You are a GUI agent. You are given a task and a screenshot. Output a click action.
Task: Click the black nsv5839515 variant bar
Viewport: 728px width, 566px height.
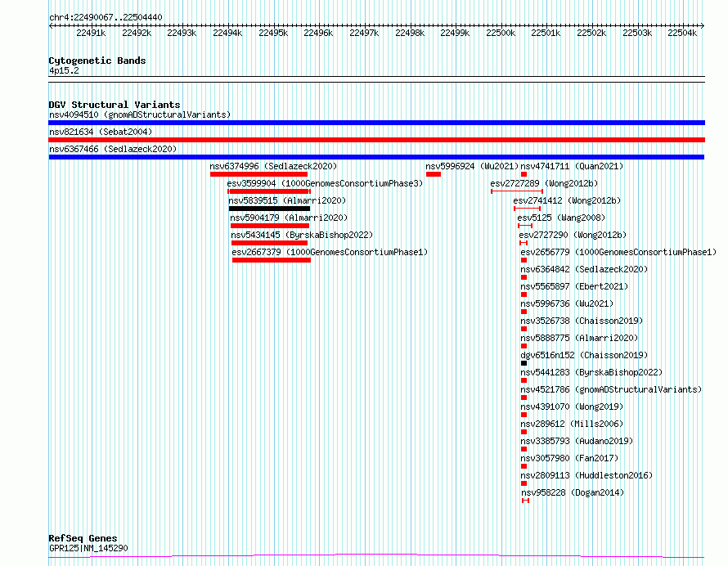coord(269,209)
